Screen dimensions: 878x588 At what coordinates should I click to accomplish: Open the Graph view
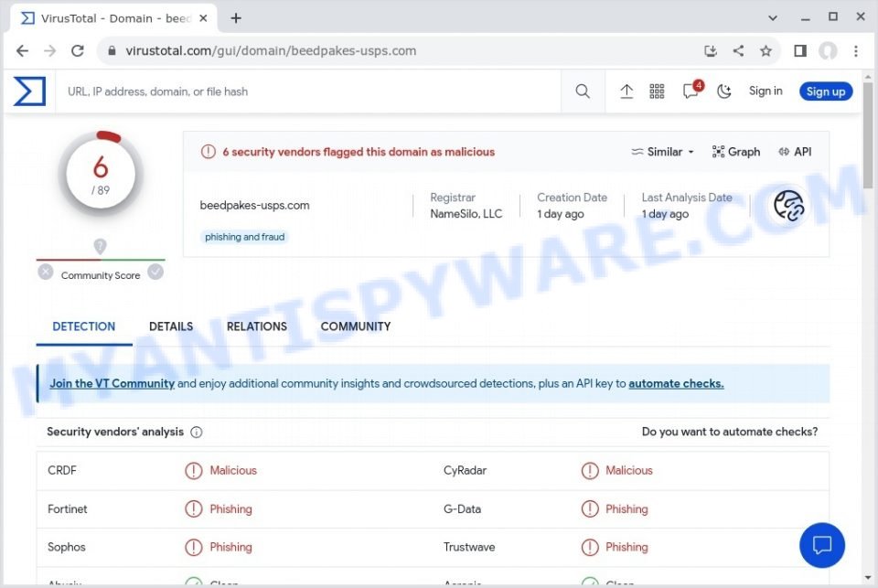coord(735,152)
